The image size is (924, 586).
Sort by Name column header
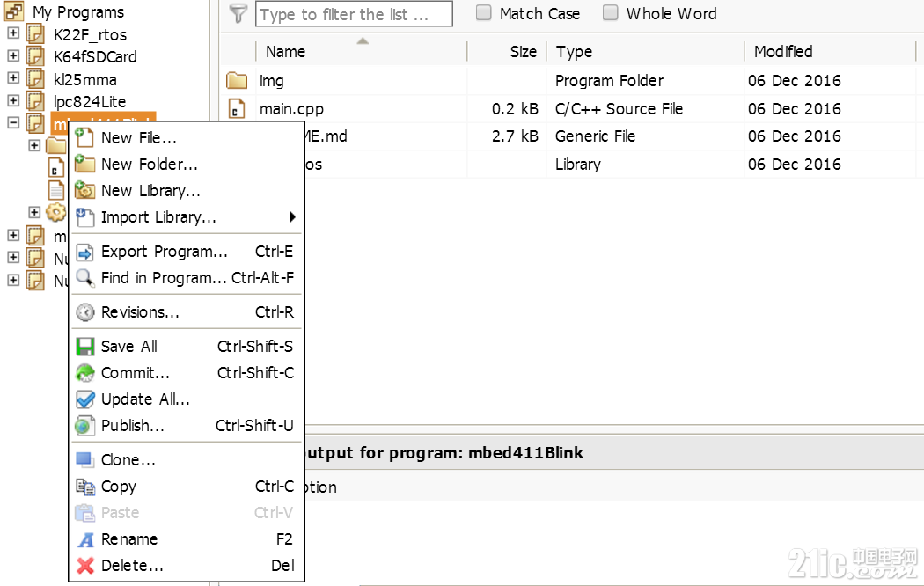coord(285,52)
